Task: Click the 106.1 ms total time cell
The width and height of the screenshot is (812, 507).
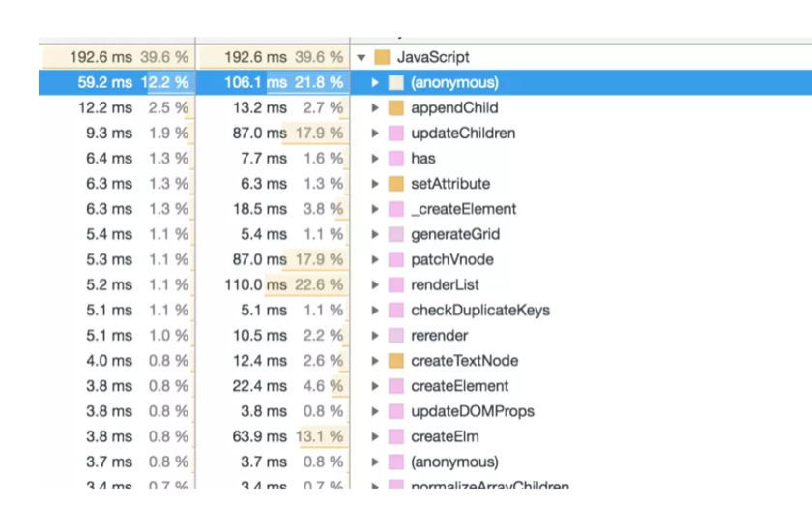Action: pyautogui.click(x=255, y=82)
